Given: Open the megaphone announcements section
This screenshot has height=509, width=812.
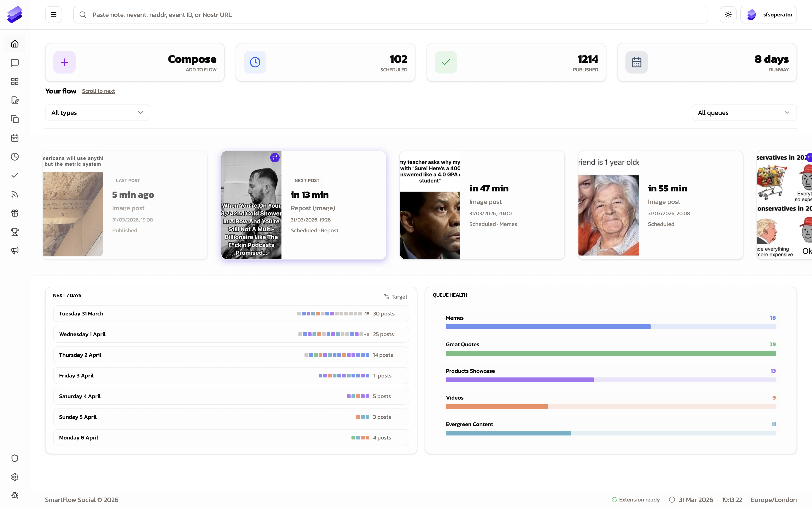Looking at the screenshot, I should click(15, 250).
